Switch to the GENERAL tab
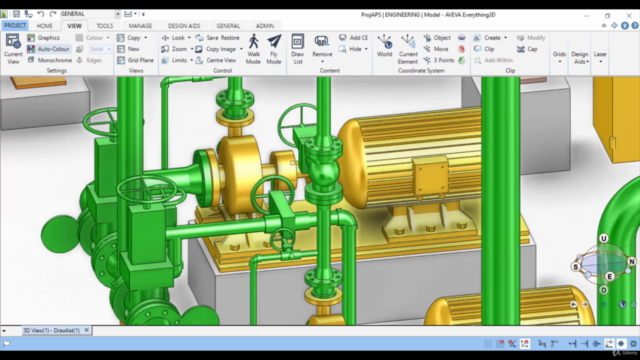This screenshot has width=640, height=360. 228,26
